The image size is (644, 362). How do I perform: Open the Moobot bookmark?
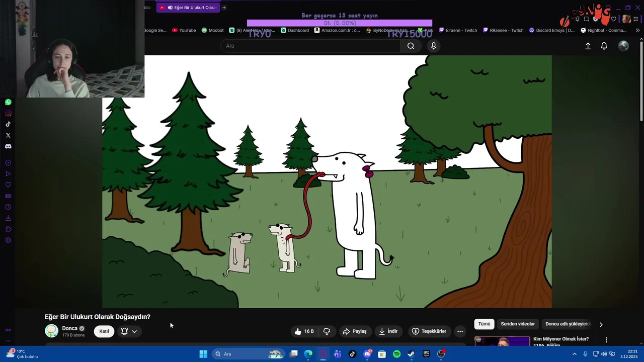pyautogui.click(x=212, y=30)
